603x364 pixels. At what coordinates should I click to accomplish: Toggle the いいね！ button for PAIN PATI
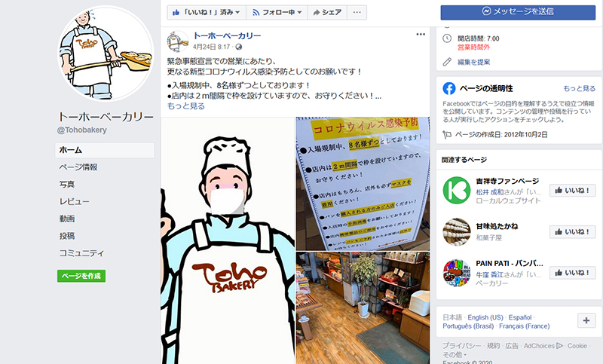point(572,273)
